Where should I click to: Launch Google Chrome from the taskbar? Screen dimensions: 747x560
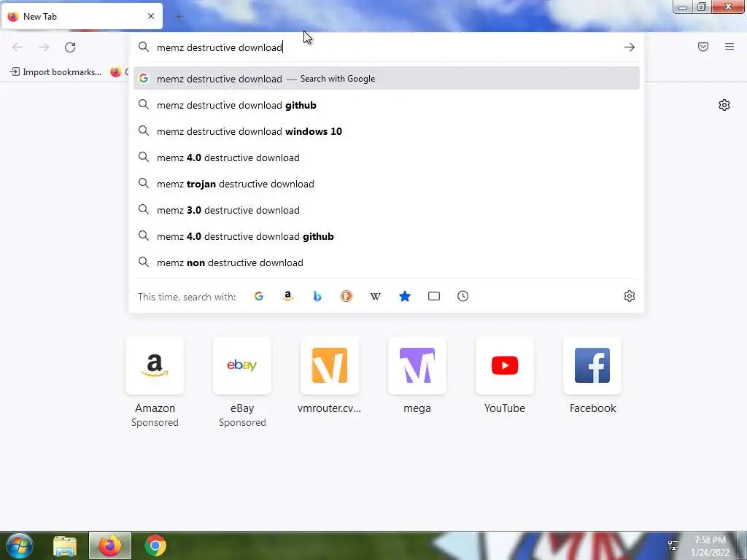pyautogui.click(x=155, y=545)
